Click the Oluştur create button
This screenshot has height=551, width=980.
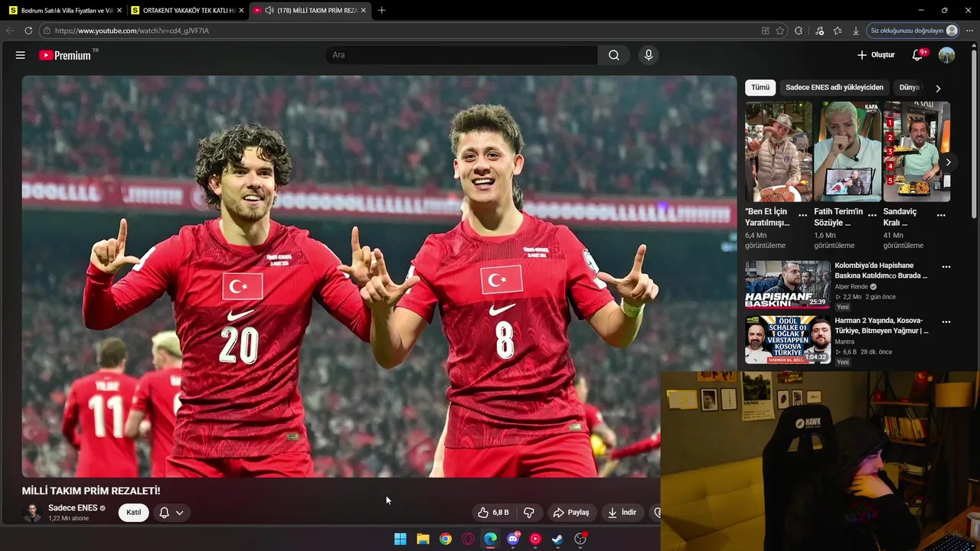[x=876, y=55]
